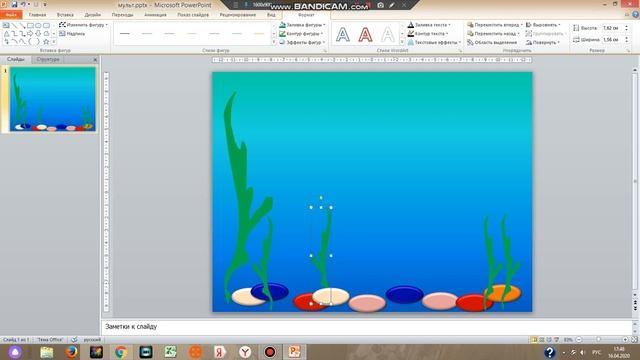Select the rectangle shape in shapes gallery

coord(30,25)
